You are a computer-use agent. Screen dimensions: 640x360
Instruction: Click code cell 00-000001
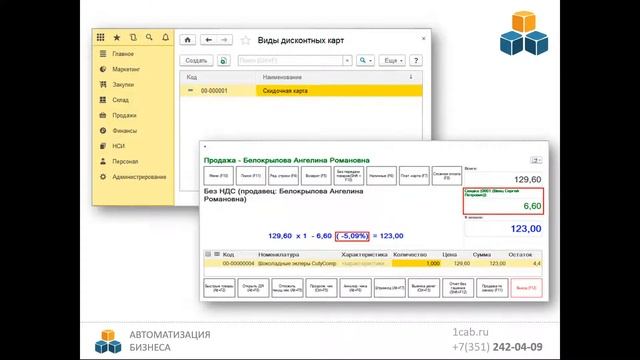214,91
